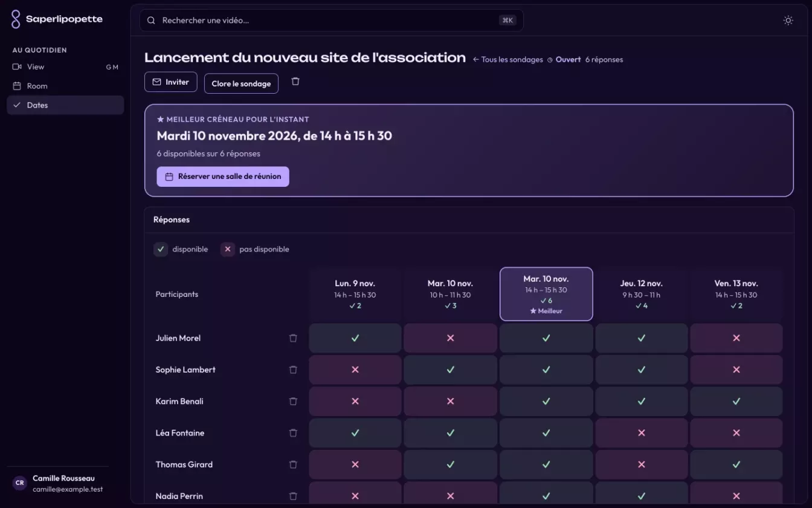This screenshot has width=812, height=508.
Task: Remove Julien Morel's response via trash icon
Action: (x=293, y=338)
